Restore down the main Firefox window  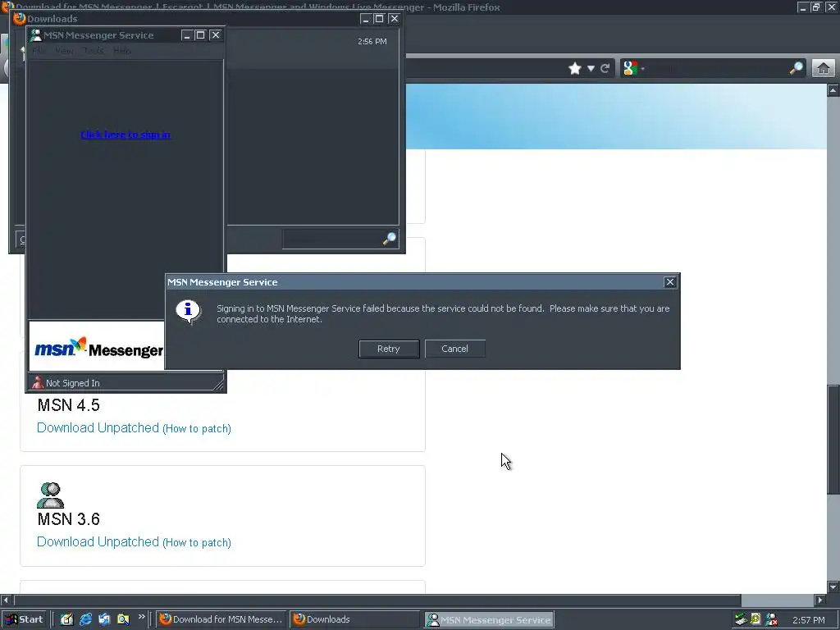816,7
